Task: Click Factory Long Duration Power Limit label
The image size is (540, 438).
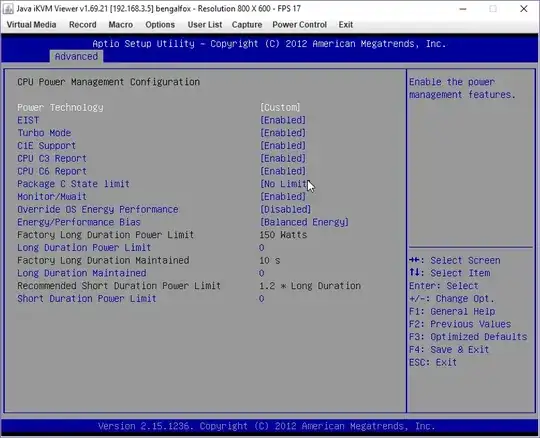Action: pos(106,235)
